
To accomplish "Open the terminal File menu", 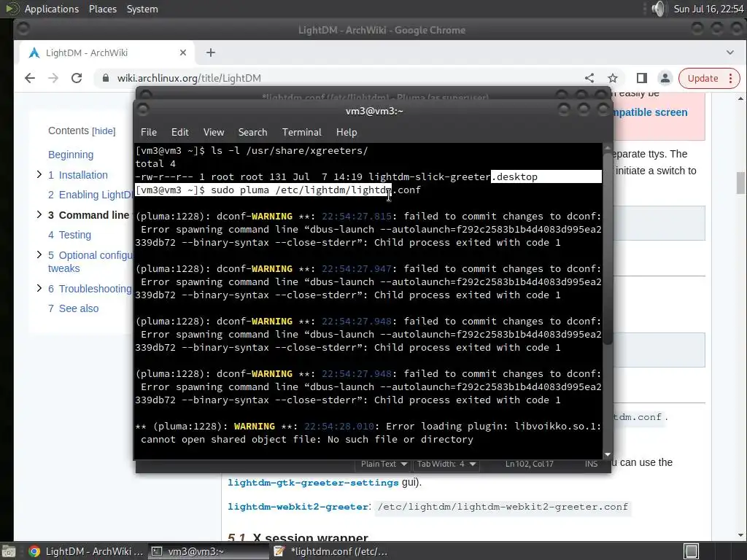I will click(149, 133).
